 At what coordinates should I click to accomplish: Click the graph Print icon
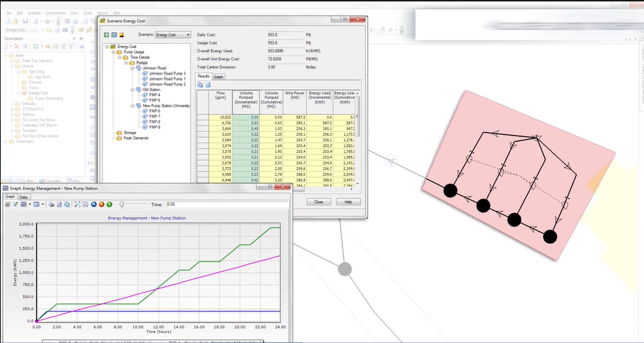[52, 205]
